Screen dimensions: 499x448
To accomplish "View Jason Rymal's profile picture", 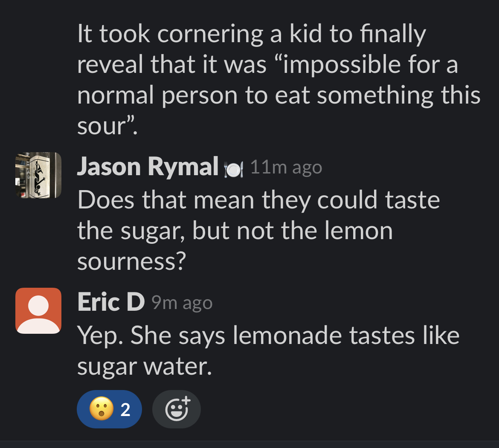I will coord(38,175).
